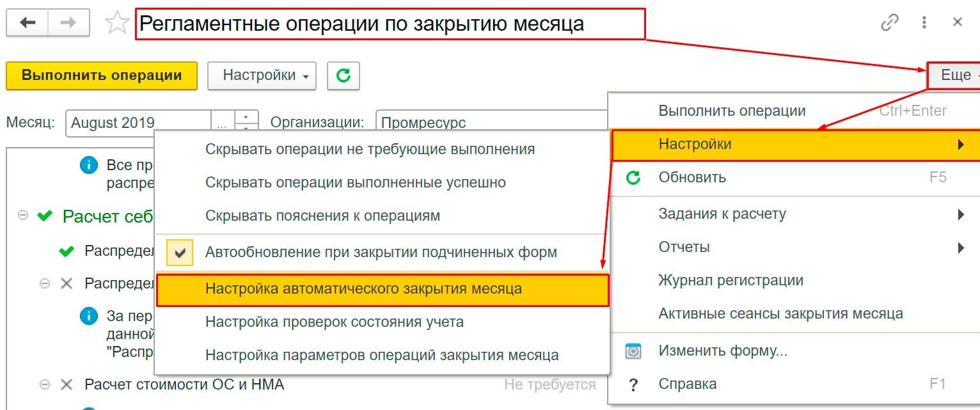The height and width of the screenshot is (410, 980).
Task: Click the green refresh icon button
Action: pyautogui.click(x=344, y=75)
